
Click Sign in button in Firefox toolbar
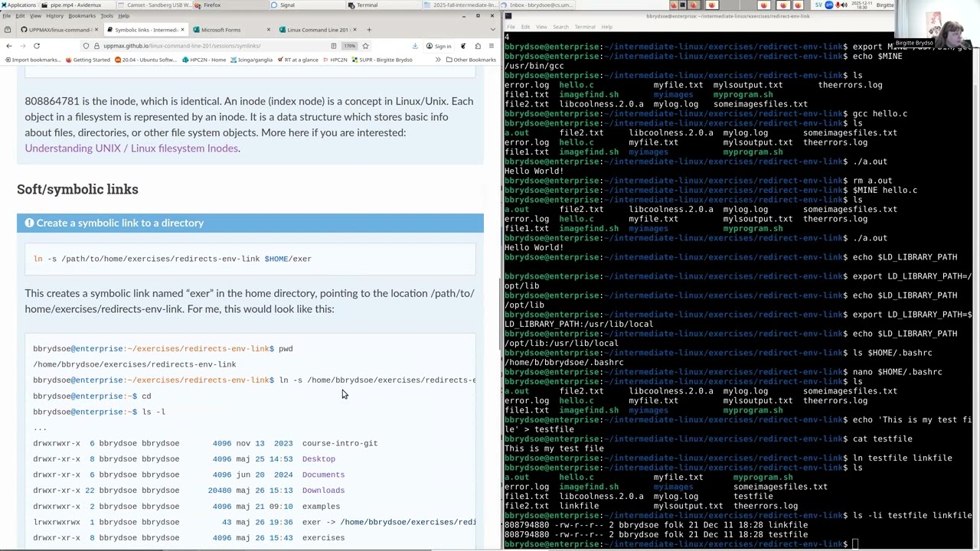[439, 46]
